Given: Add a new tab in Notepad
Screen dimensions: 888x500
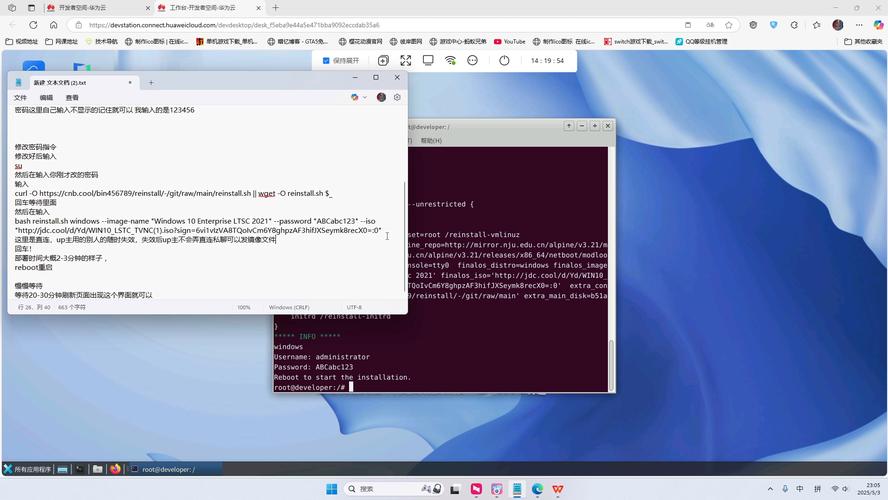Looking at the screenshot, I should [x=151, y=82].
